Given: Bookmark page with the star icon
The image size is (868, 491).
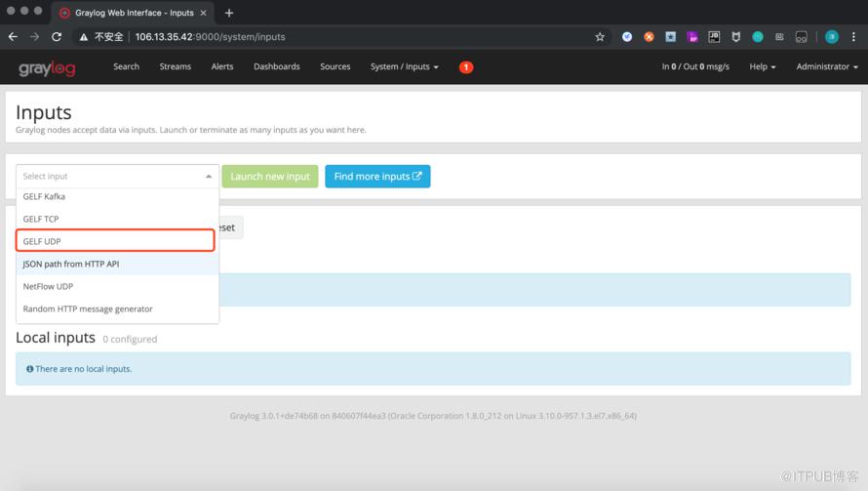Looking at the screenshot, I should pyautogui.click(x=600, y=37).
